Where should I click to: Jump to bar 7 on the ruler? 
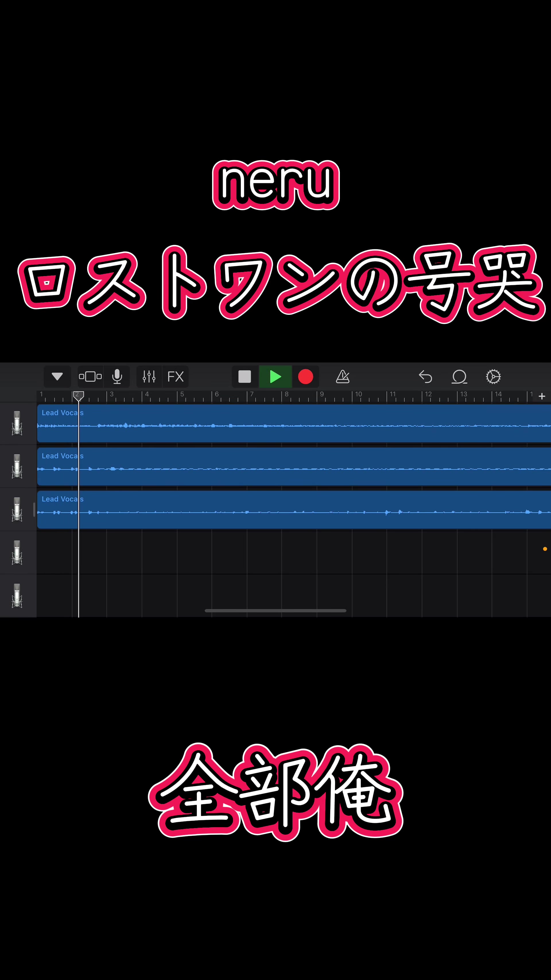[252, 394]
